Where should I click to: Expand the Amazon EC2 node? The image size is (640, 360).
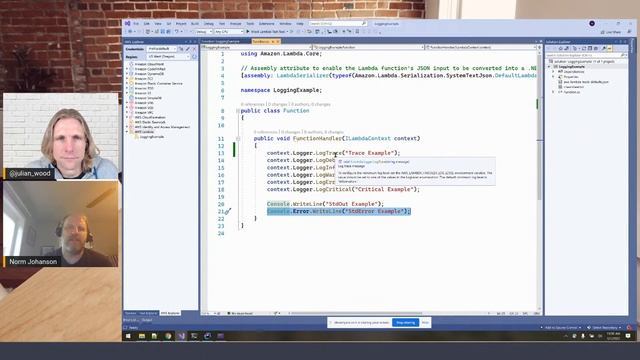(x=127, y=79)
